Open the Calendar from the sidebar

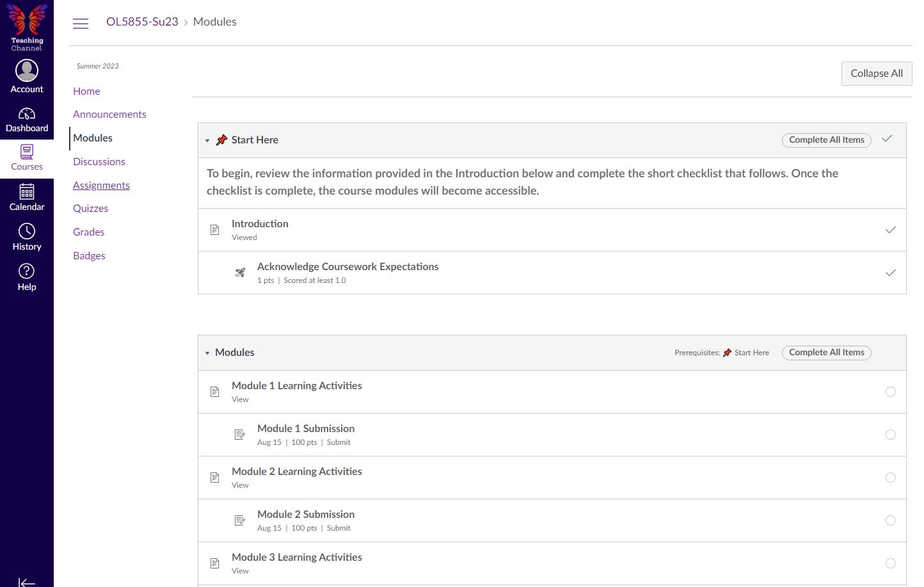pyautogui.click(x=27, y=192)
